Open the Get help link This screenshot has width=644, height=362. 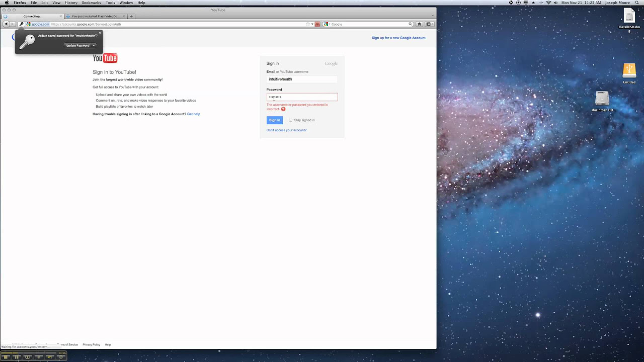click(x=194, y=114)
